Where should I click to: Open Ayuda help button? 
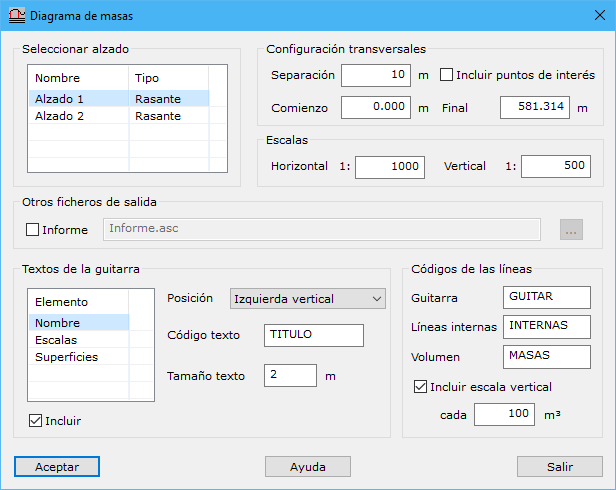(x=308, y=466)
